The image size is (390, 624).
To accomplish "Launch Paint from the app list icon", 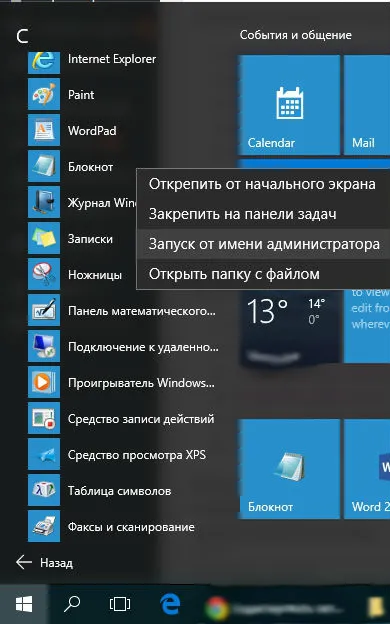I will click(x=44, y=94).
